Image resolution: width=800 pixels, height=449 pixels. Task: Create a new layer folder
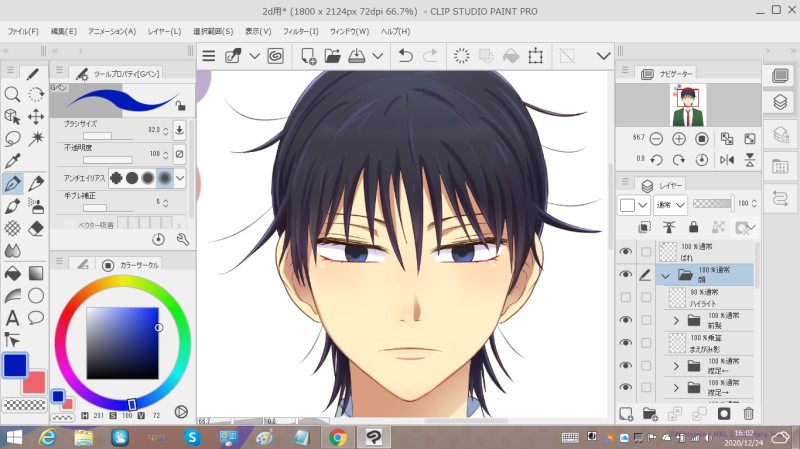coord(650,414)
